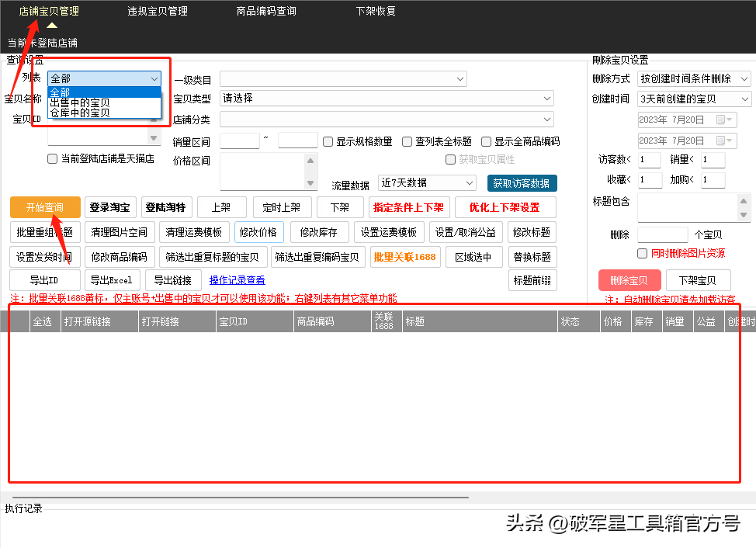
Task: Click the 修改价格 button
Action: tap(259, 232)
